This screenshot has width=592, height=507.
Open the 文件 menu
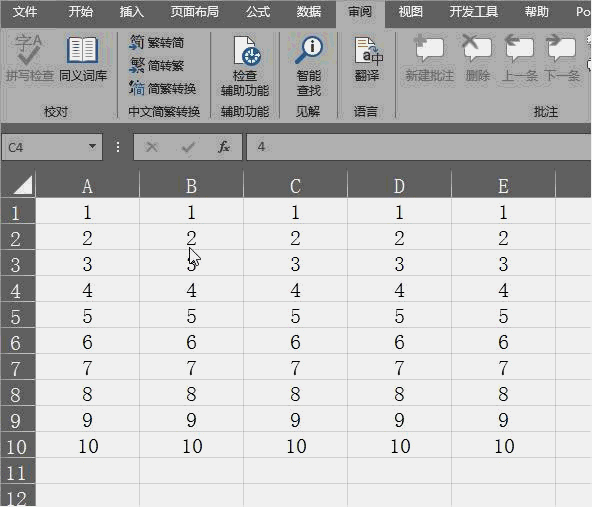pyautogui.click(x=25, y=12)
